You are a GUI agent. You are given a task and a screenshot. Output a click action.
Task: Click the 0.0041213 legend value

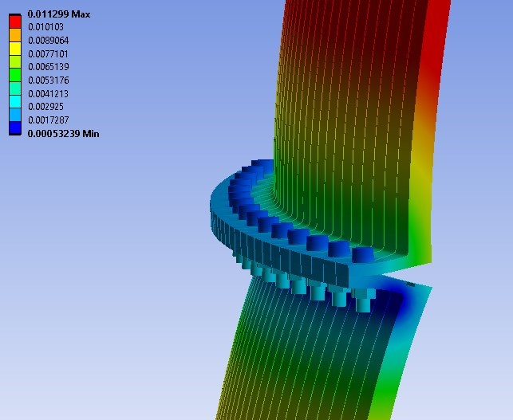49,94
